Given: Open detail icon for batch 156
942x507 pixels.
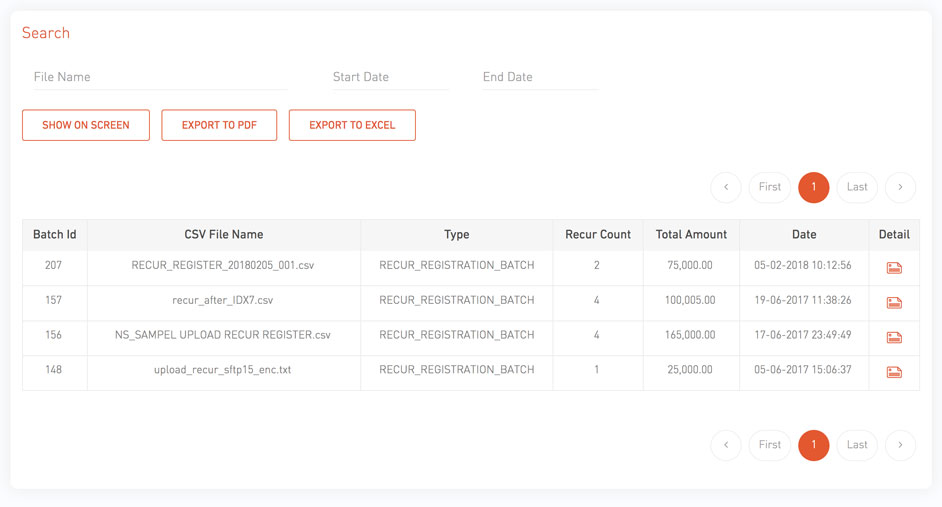Looking at the screenshot, I should [894, 338].
